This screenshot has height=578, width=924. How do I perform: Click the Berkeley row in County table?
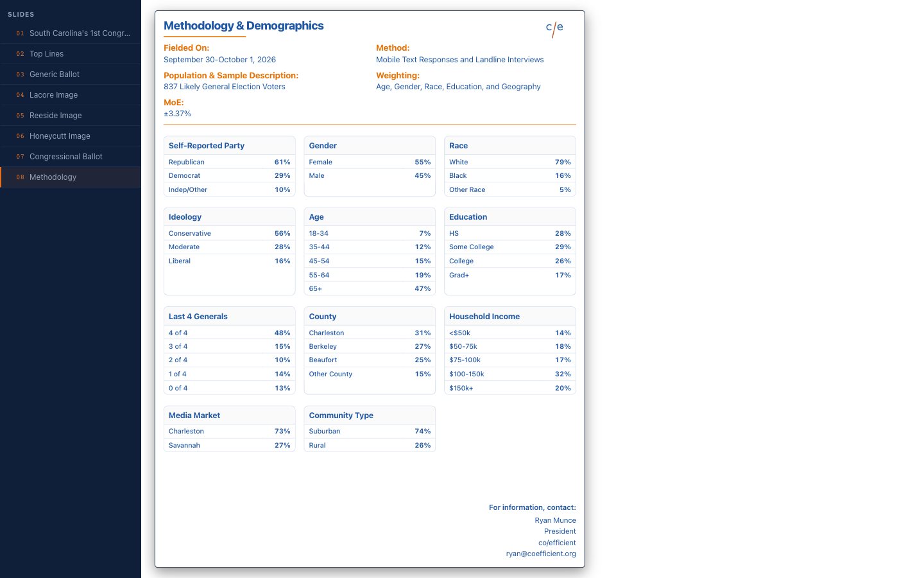(370, 346)
